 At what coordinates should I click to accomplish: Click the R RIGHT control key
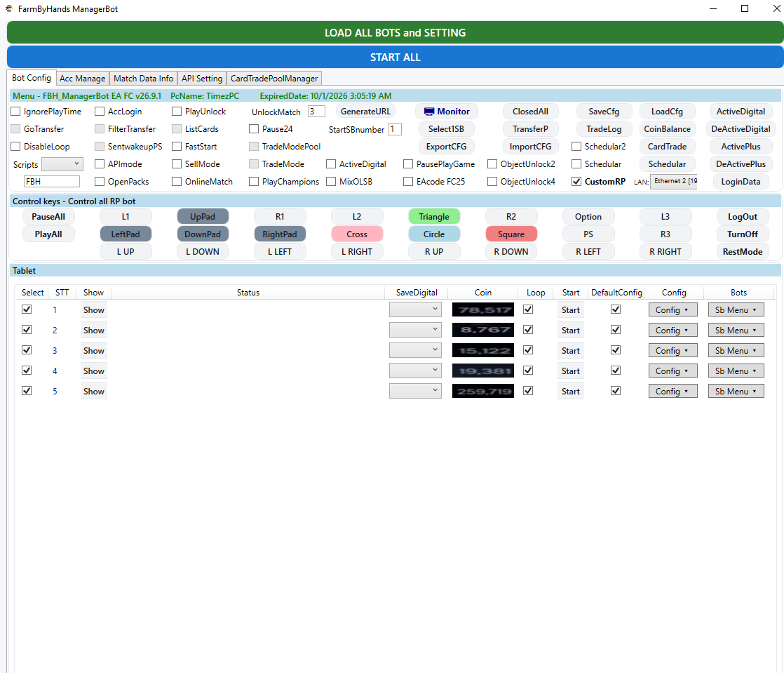665,252
